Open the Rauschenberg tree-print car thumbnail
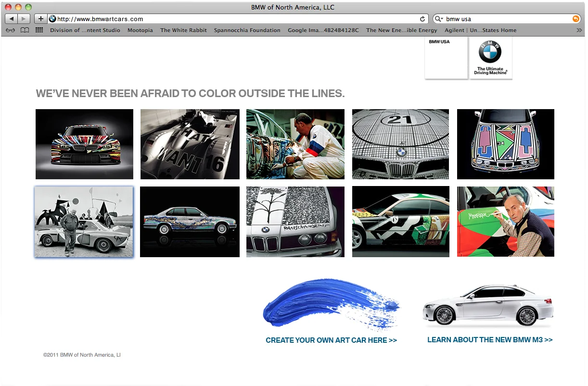This screenshot has width=588, height=386. (x=295, y=222)
